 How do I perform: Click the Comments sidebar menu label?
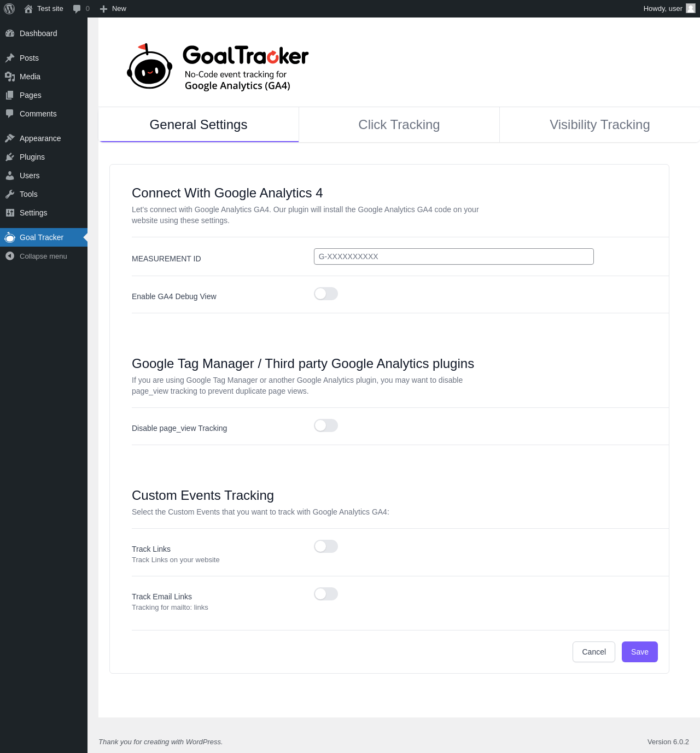click(38, 114)
